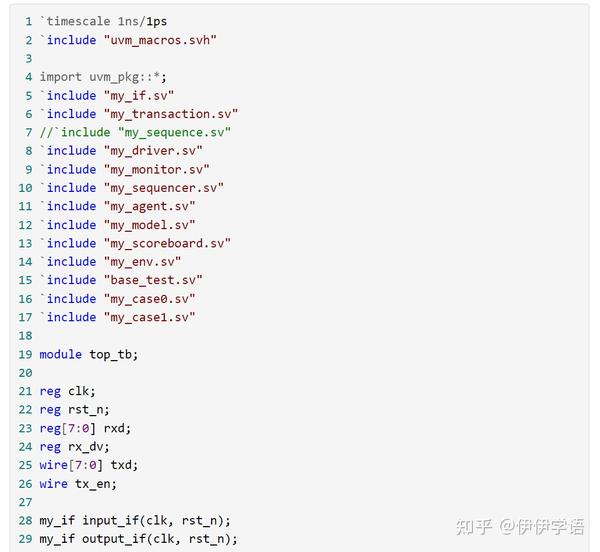Click the "my_sequencer.sv" include line
600x552 pixels.
(132, 188)
